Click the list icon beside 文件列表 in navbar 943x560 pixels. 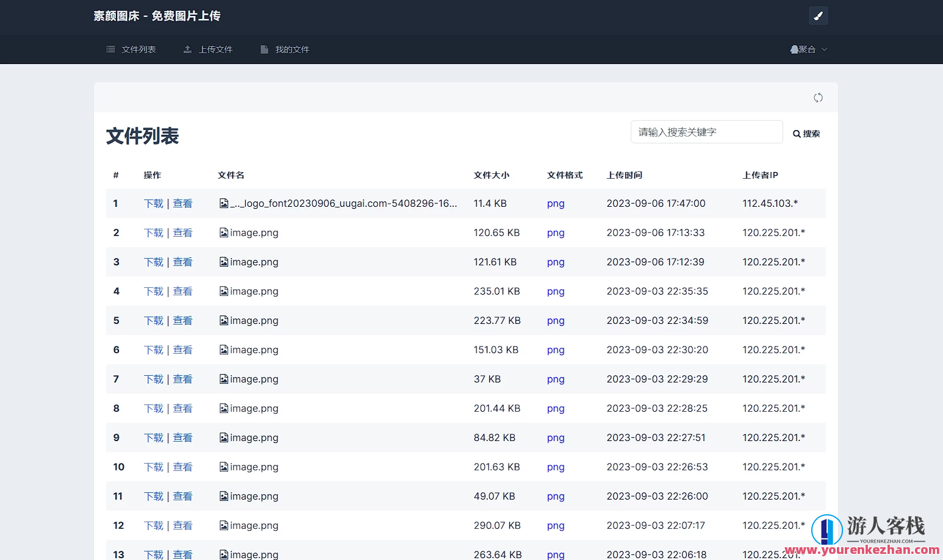110,49
